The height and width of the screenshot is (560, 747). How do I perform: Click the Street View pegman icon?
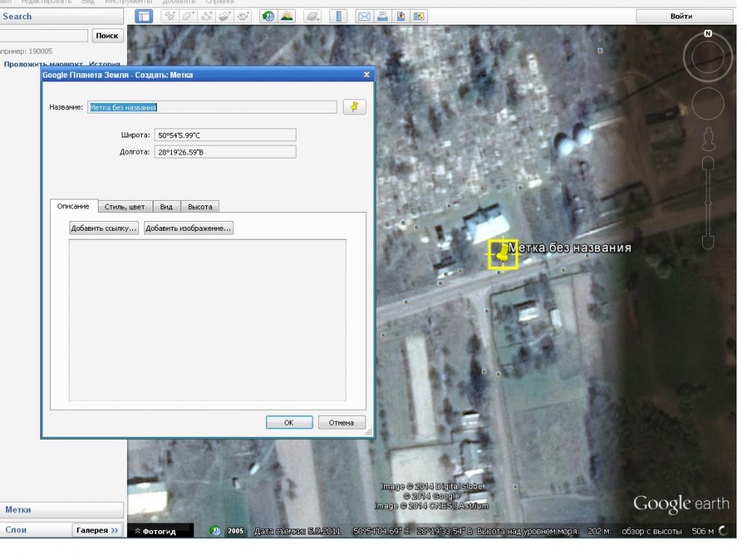pyautogui.click(x=708, y=139)
